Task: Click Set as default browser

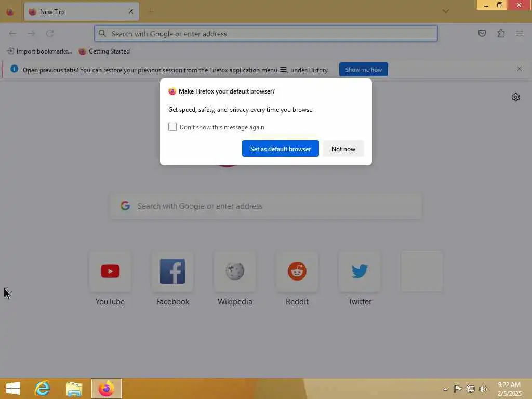Action: [280, 149]
